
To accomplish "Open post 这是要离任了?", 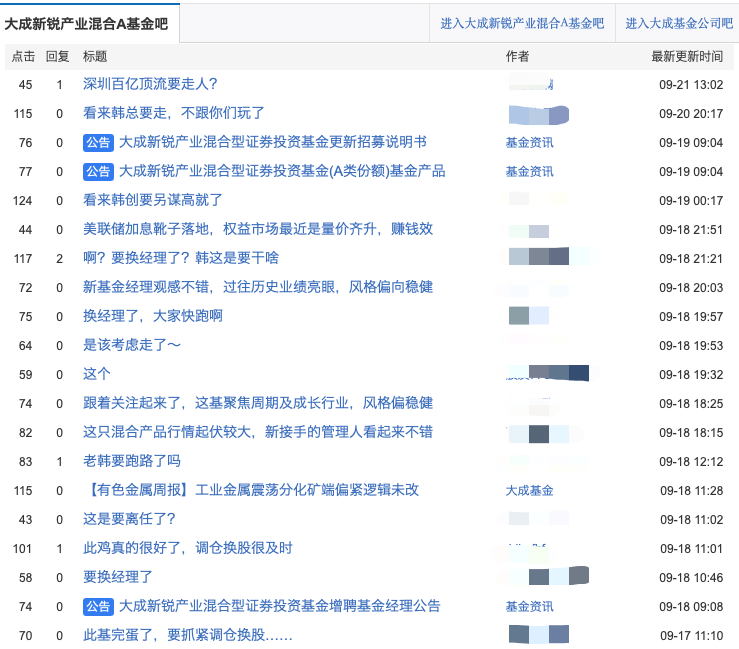I will [x=129, y=519].
